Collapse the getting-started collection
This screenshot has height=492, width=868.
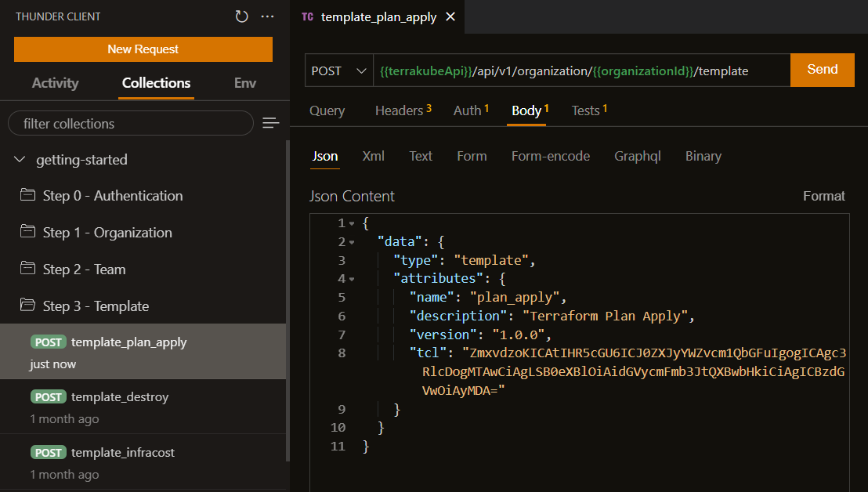[x=20, y=160]
